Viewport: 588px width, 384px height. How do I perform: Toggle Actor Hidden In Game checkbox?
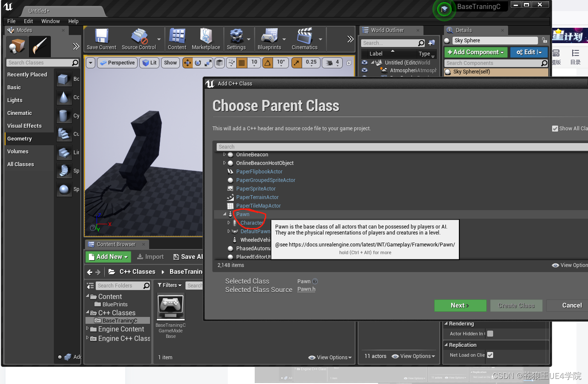click(490, 334)
